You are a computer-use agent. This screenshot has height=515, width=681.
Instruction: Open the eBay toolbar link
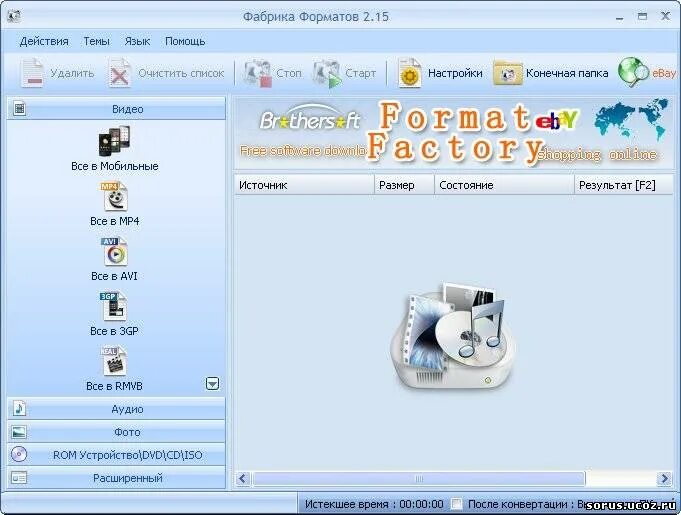pyautogui.click(x=664, y=73)
